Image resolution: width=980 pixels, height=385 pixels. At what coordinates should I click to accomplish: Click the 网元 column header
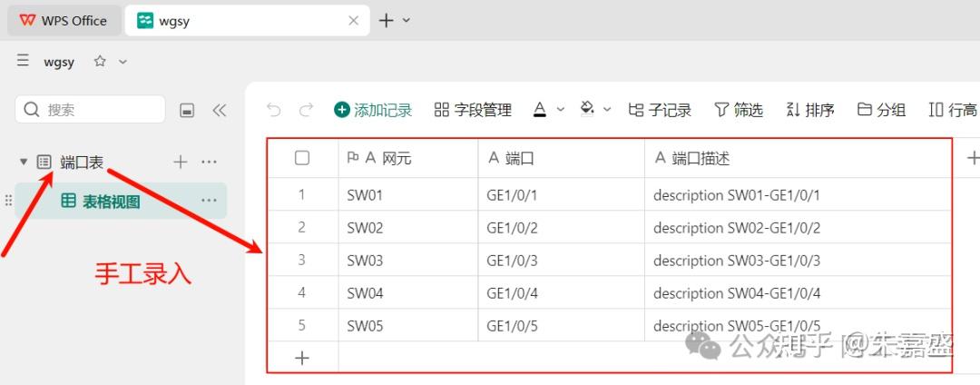coord(408,158)
